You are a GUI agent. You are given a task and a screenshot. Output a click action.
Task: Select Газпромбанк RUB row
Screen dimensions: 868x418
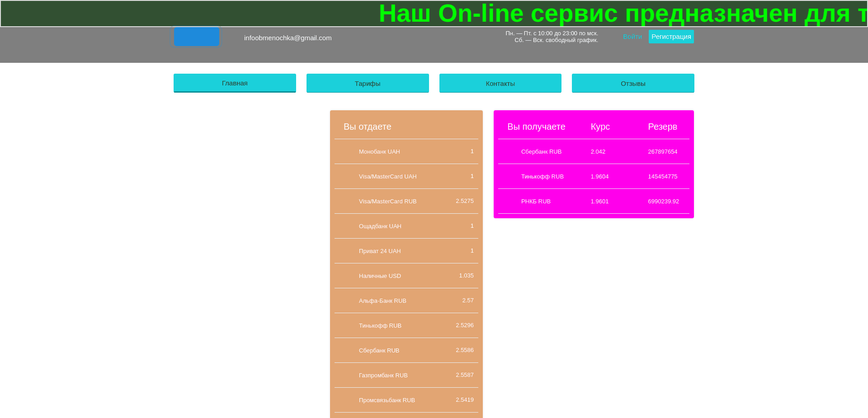click(x=406, y=375)
